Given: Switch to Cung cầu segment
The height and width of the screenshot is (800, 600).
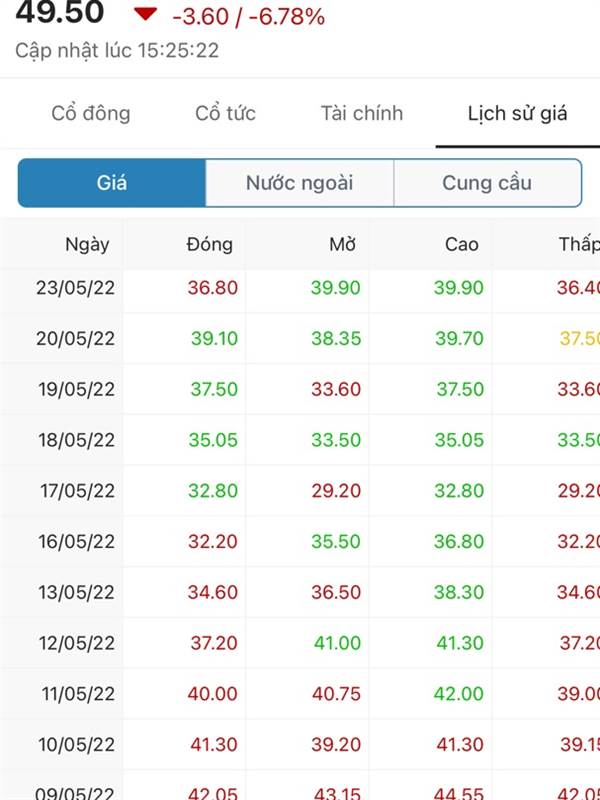Looking at the screenshot, I should 487,183.
